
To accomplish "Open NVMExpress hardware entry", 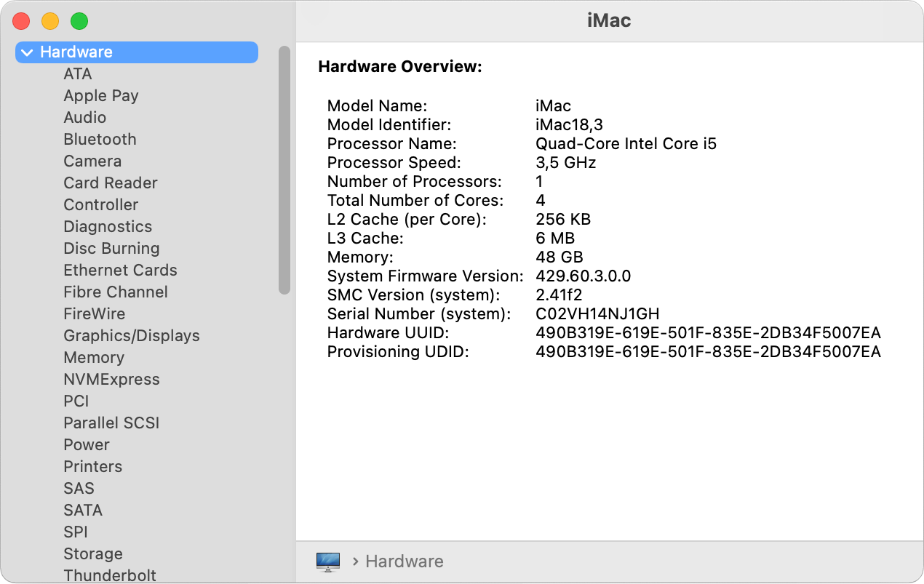I will 111,380.
